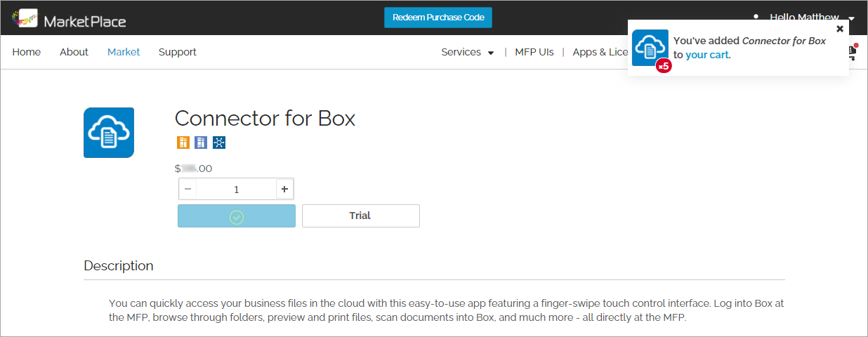868x337 pixels.
Task: Dismiss the added-to-cart notification
Action: (840, 29)
